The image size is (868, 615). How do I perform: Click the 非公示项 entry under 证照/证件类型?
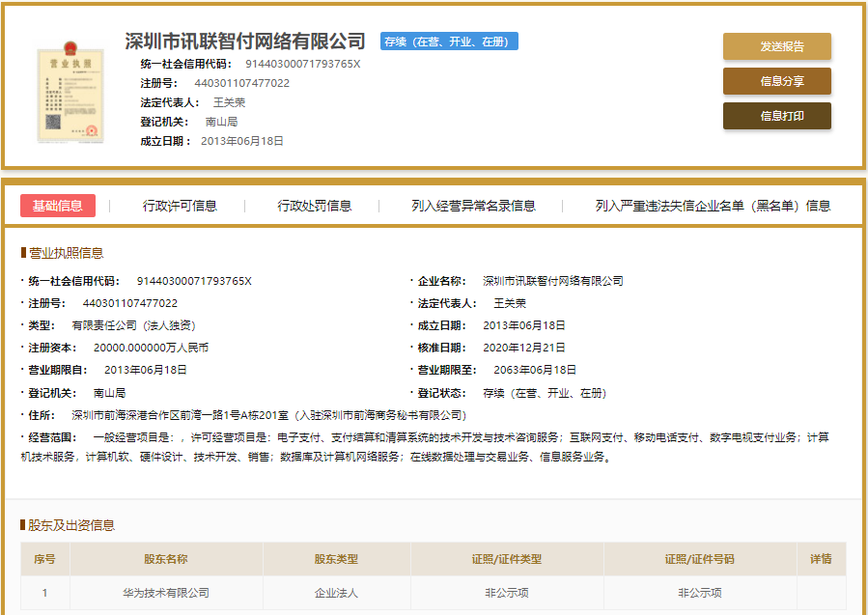[506, 594]
